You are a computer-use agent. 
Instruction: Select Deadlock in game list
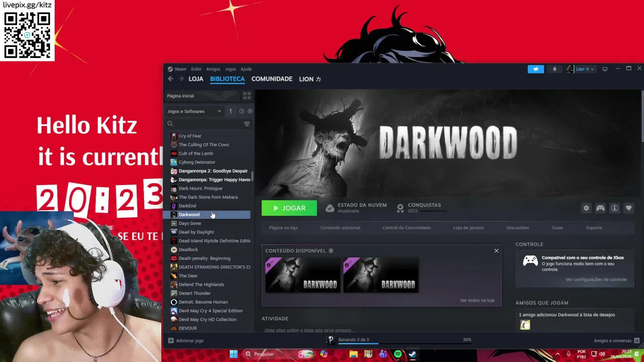pyautogui.click(x=188, y=249)
